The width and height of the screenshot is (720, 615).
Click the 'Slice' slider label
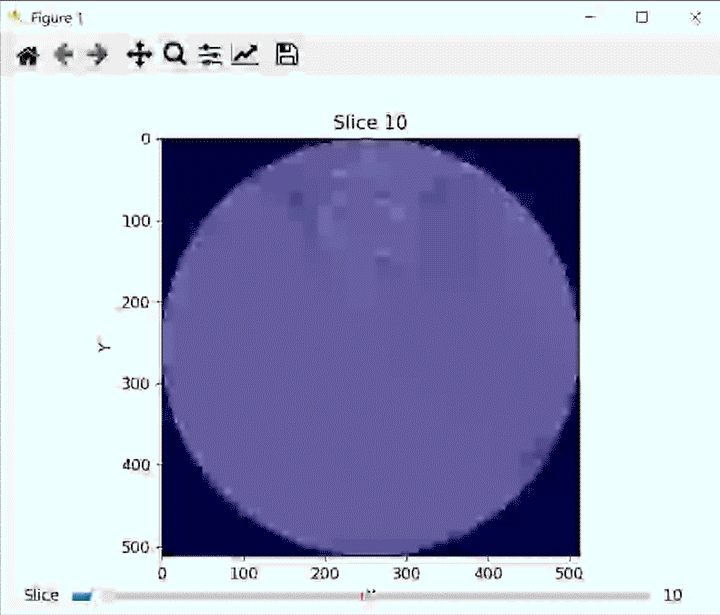[x=41, y=595]
